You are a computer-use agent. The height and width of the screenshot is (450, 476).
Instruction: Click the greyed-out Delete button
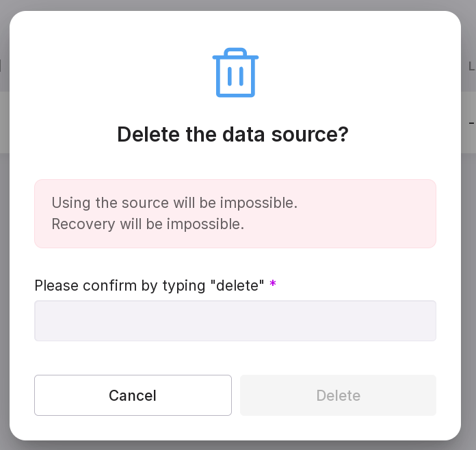click(x=338, y=395)
